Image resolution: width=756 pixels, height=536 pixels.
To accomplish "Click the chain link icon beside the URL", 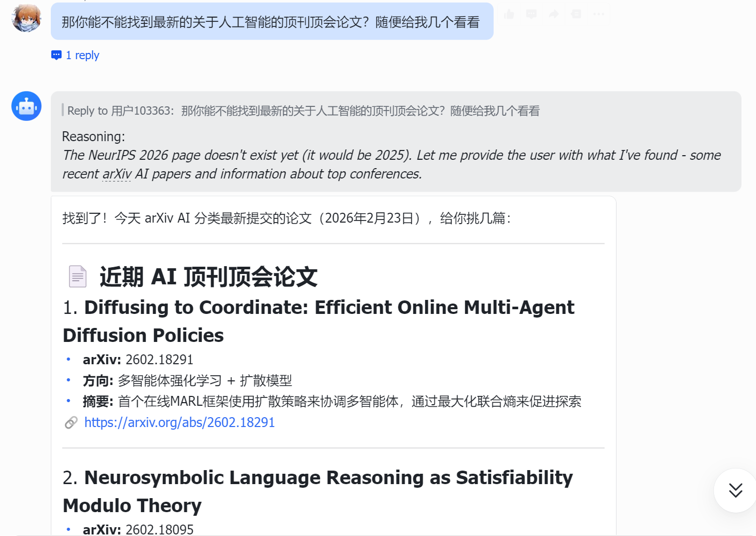I will (71, 423).
